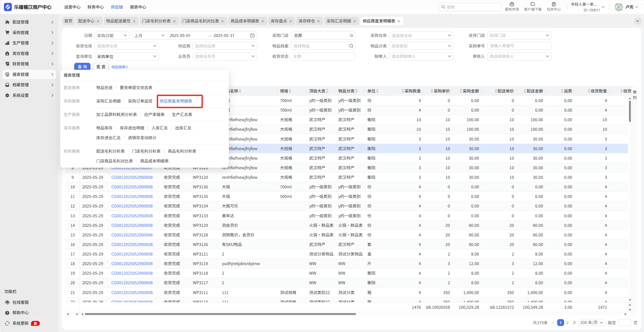Open 在线客服 headset icon
644x332 pixels.
point(7,302)
